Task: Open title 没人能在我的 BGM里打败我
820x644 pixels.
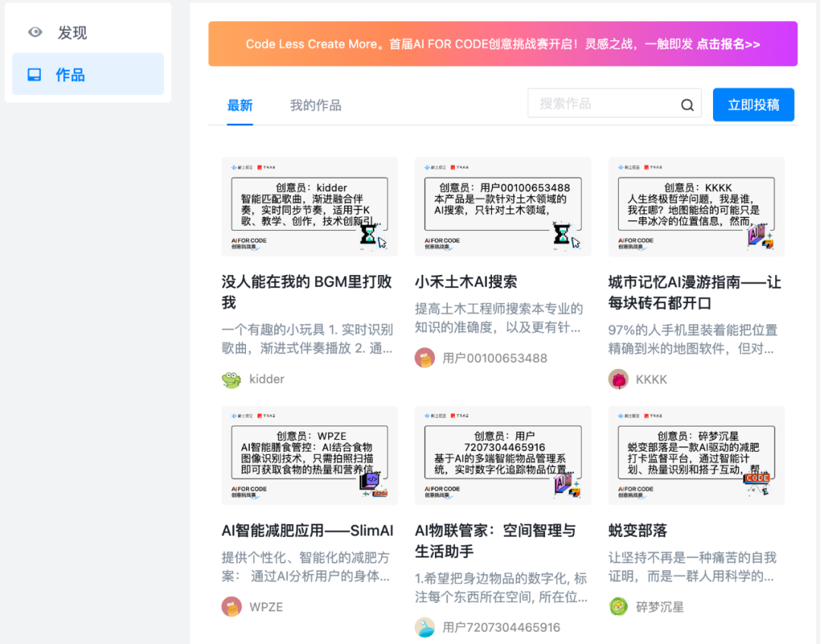Action: (307, 292)
